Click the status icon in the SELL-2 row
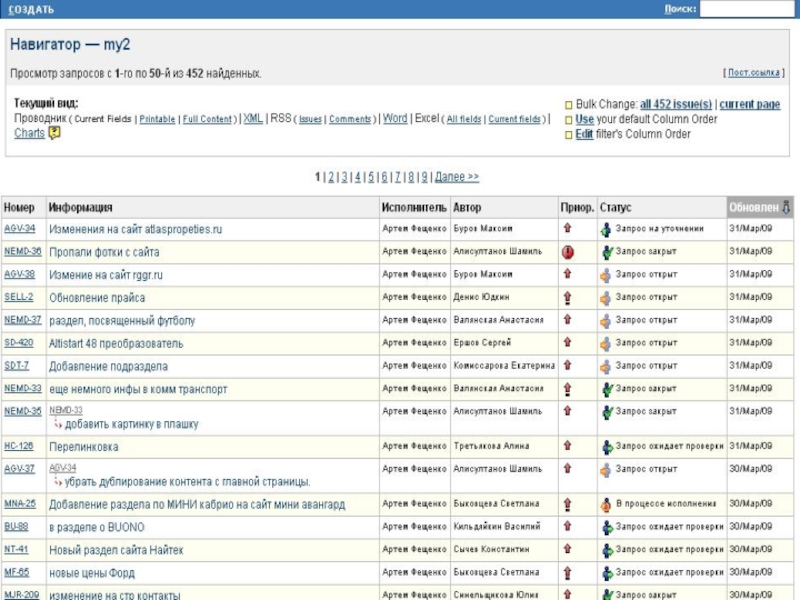Screen dimensions: 800x600 coord(606,298)
